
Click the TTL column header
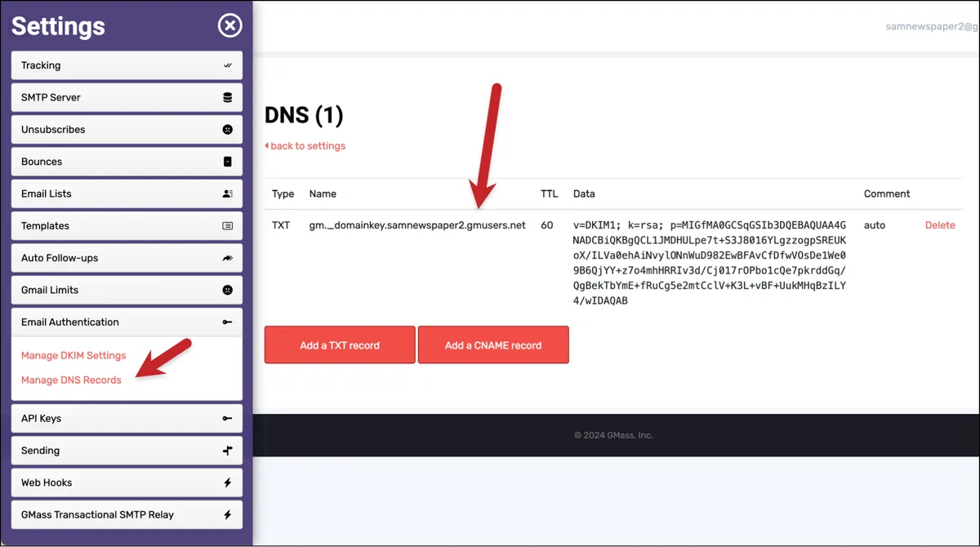point(550,194)
